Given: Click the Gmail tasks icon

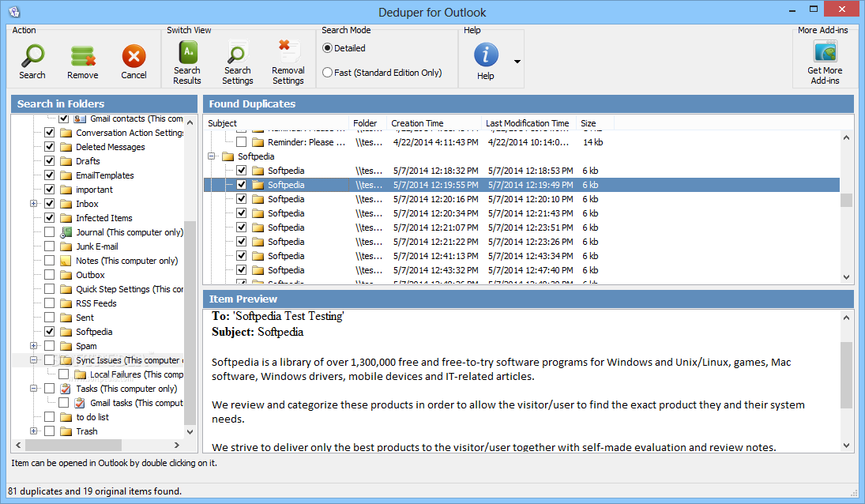Looking at the screenshot, I should tap(80, 403).
